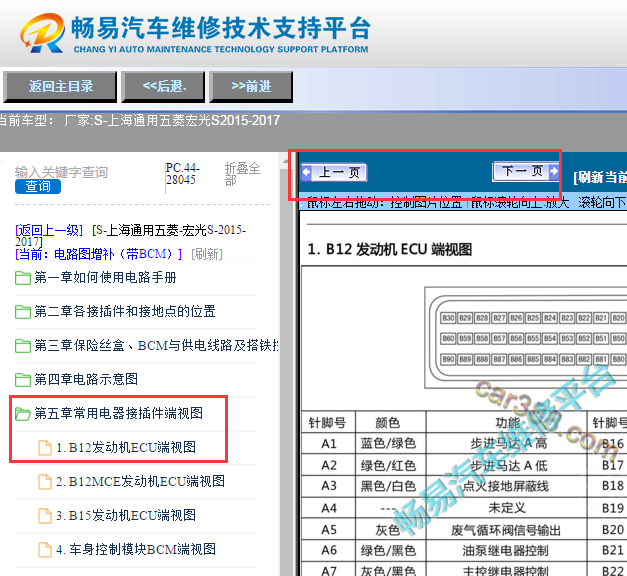Expand 第四章电路示意图

point(86,379)
